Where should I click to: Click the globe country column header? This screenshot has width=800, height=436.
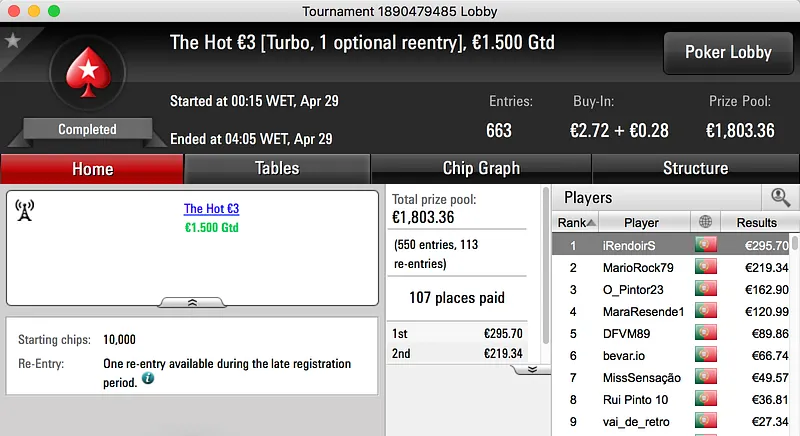click(x=707, y=222)
